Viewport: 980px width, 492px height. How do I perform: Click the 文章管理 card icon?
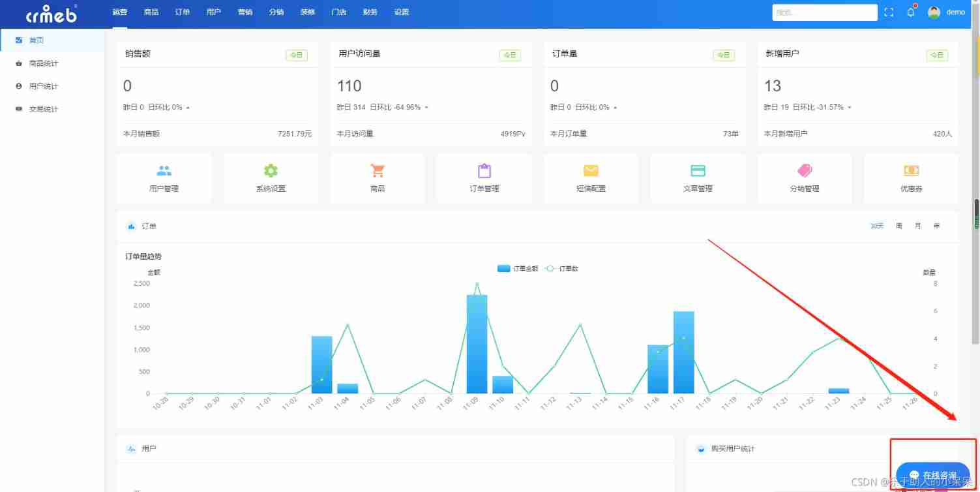(x=698, y=172)
